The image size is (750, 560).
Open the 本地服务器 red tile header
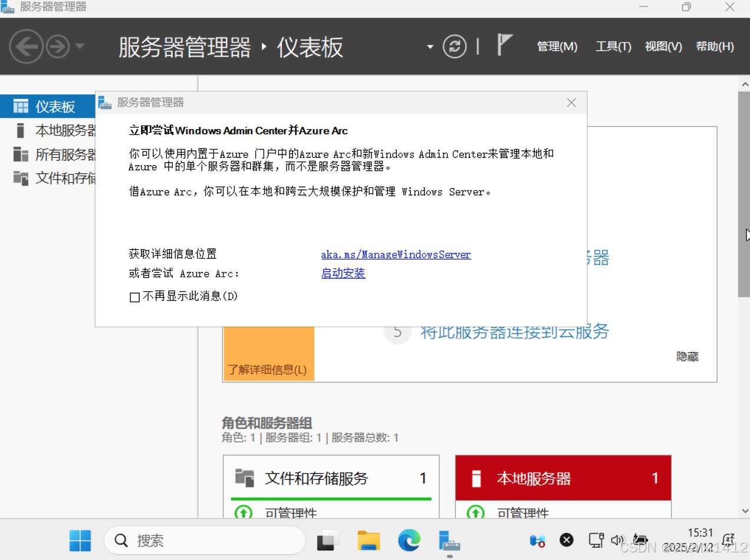(x=563, y=478)
